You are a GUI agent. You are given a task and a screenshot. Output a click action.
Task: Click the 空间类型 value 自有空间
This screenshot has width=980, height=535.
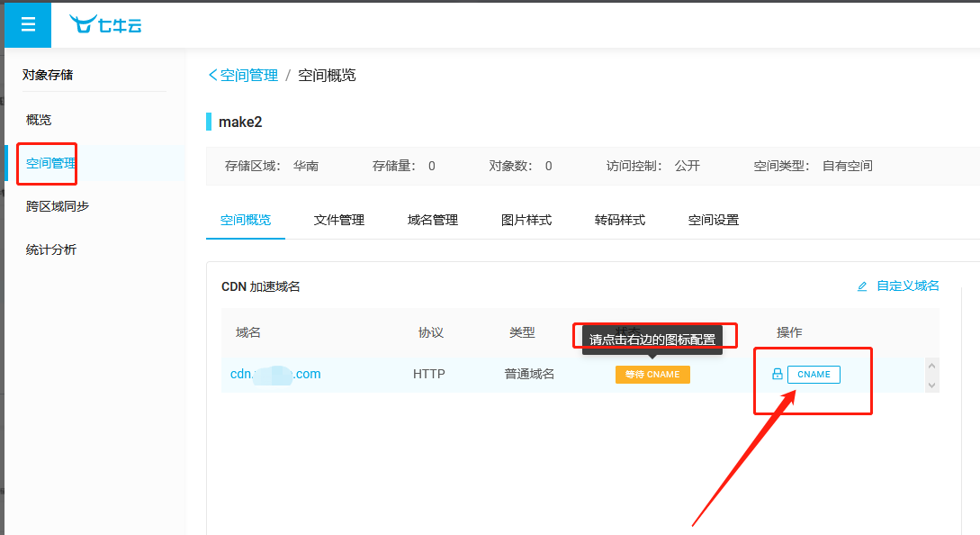847,166
